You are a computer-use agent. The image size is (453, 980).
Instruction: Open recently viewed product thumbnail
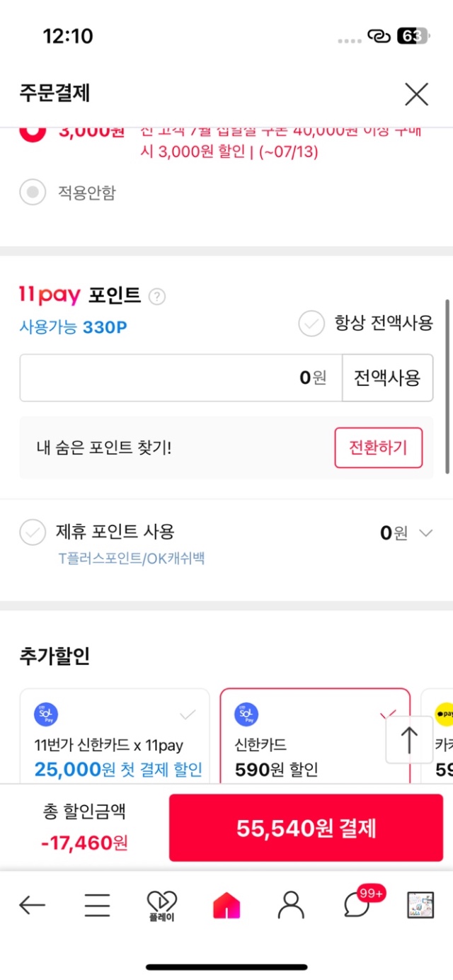(420, 904)
